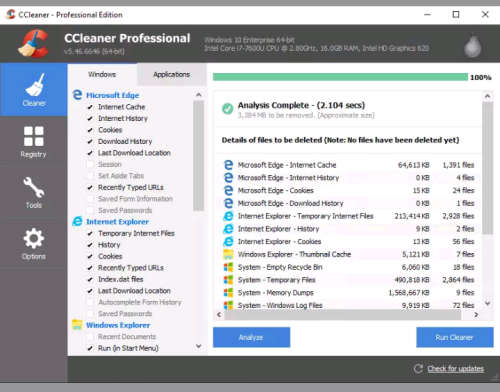
Task: Click Edge icon beside Cookies result
Action: coord(228,190)
